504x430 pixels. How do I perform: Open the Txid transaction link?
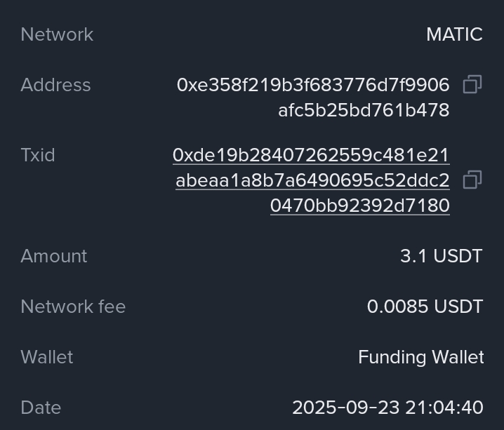(x=311, y=155)
